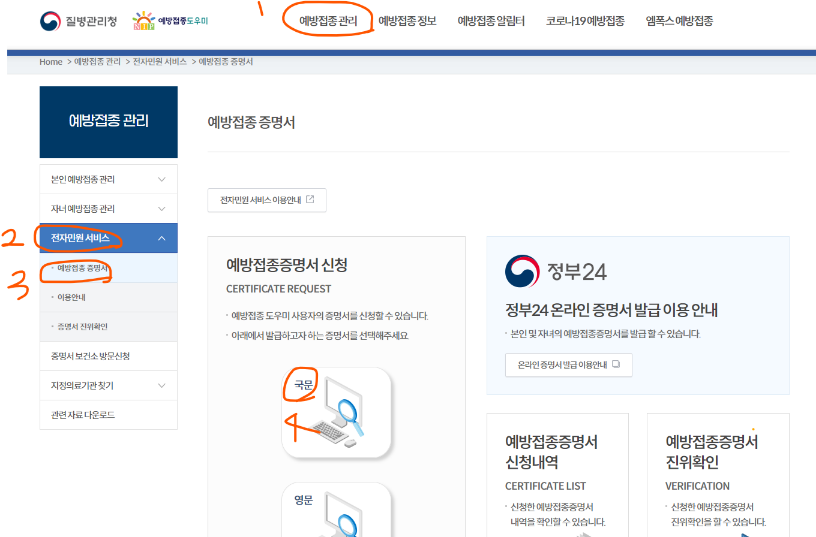
Task: Click 예방접종 증명서 in the breadcrumb
Action: (226, 62)
